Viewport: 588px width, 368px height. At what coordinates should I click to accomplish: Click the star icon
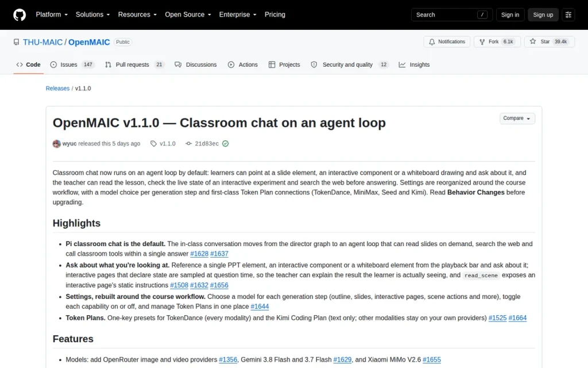point(533,41)
